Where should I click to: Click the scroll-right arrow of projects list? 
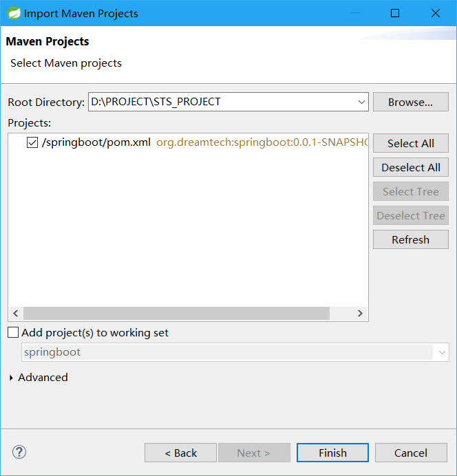point(360,313)
